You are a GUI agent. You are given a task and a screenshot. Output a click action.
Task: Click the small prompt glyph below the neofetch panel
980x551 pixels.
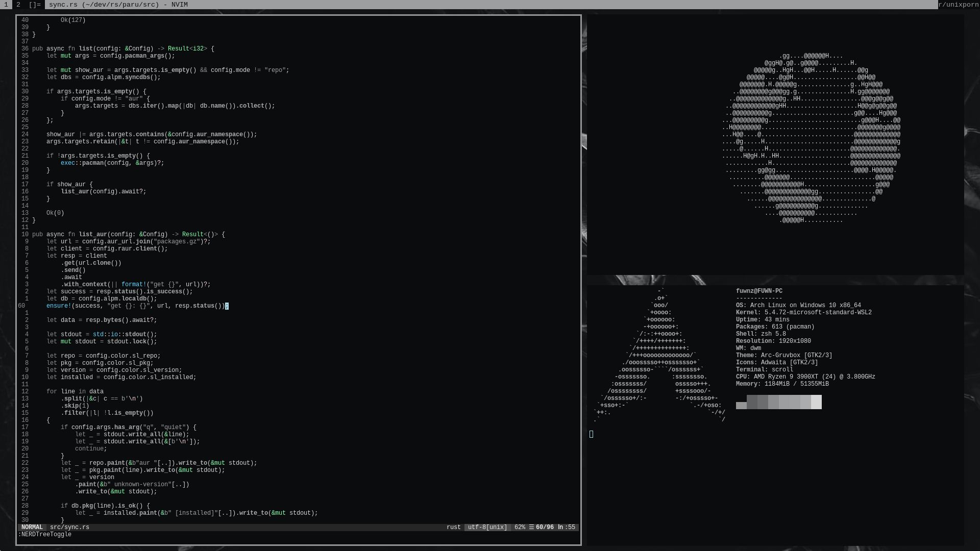tap(592, 434)
